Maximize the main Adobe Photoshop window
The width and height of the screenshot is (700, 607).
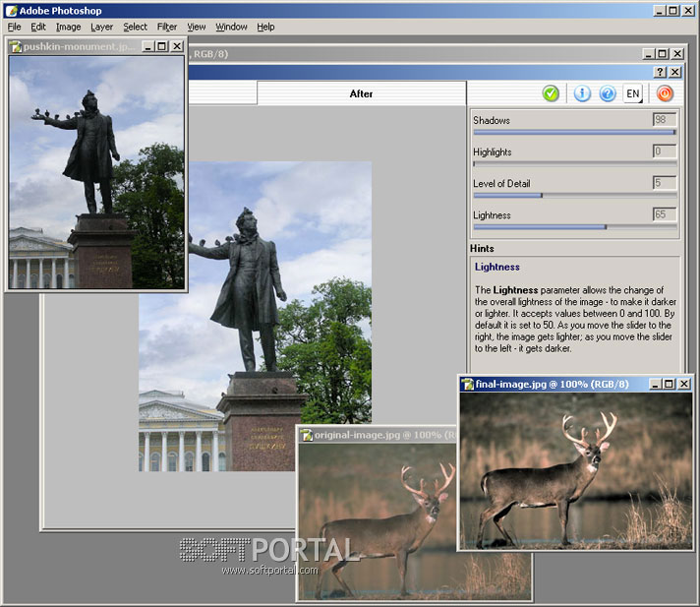tap(673, 11)
